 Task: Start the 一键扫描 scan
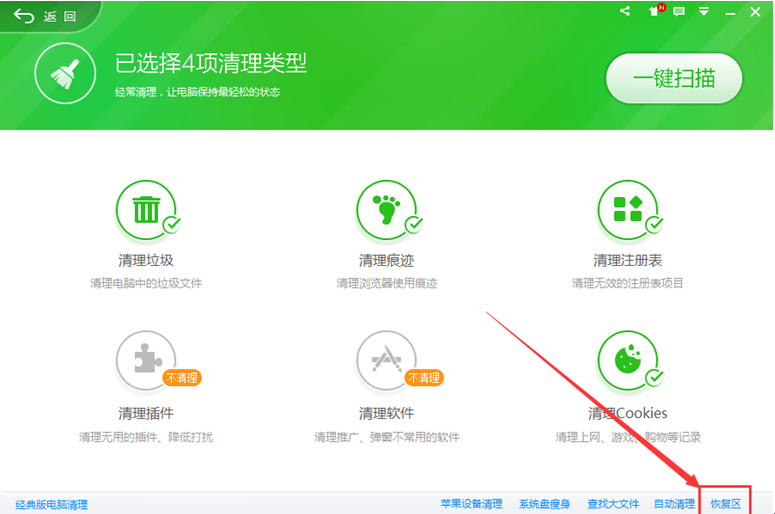(674, 78)
